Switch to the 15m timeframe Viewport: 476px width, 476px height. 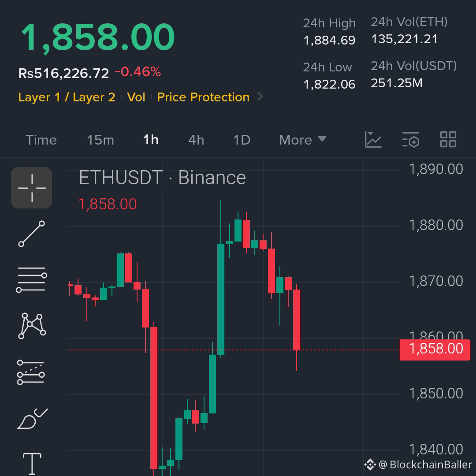click(100, 140)
